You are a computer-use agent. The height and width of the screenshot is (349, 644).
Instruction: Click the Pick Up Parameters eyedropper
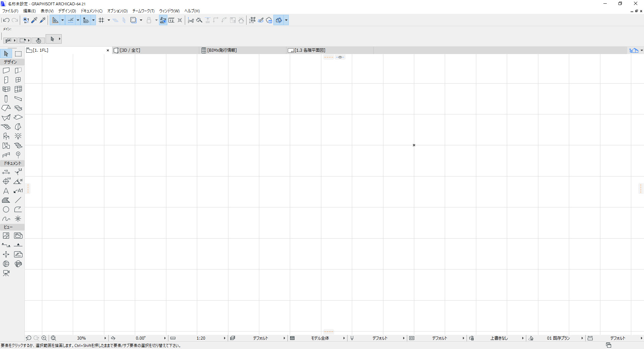(34, 20)
